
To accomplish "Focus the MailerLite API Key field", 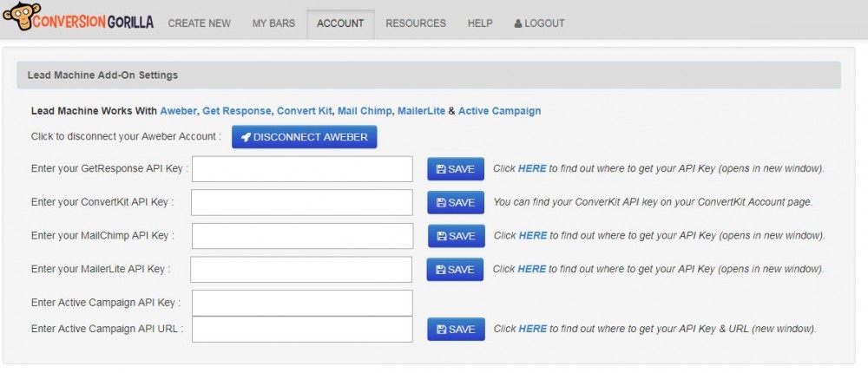I will (301, 270).
